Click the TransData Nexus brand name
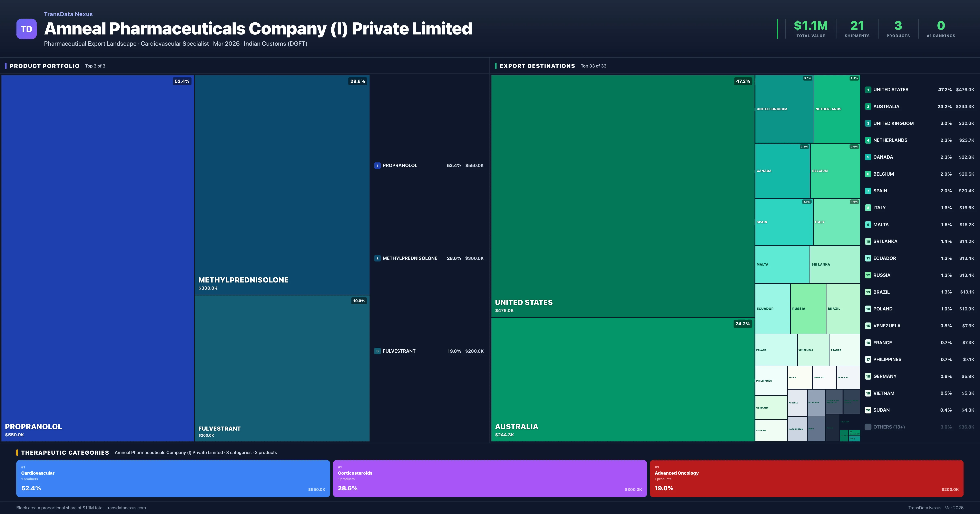 pos(68,14)
